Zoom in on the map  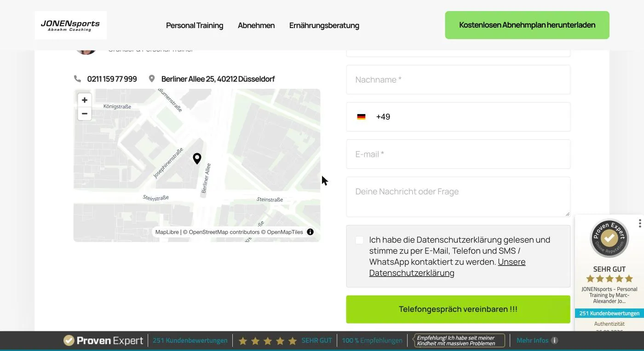85,100
